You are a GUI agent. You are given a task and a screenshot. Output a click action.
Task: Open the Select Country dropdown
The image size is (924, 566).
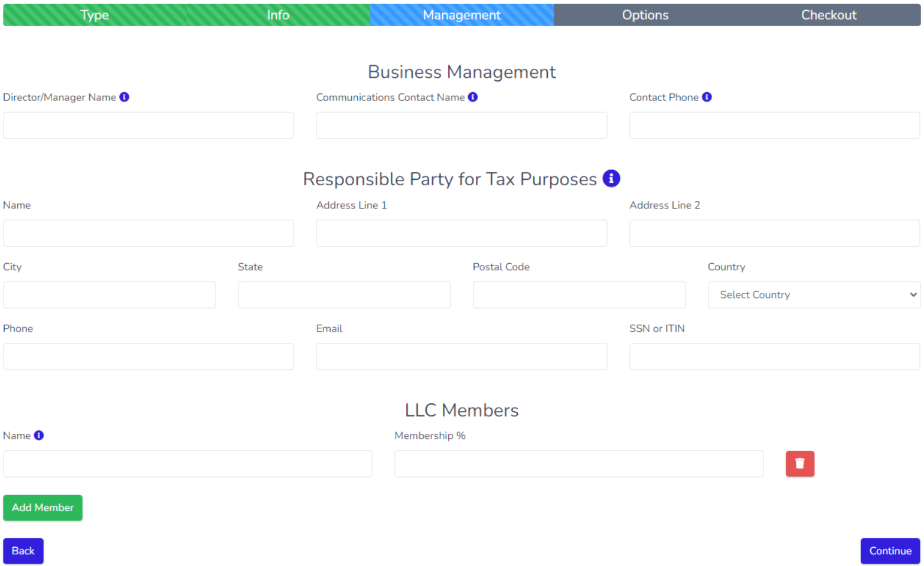pyautogui.click(x=814, y=295)
